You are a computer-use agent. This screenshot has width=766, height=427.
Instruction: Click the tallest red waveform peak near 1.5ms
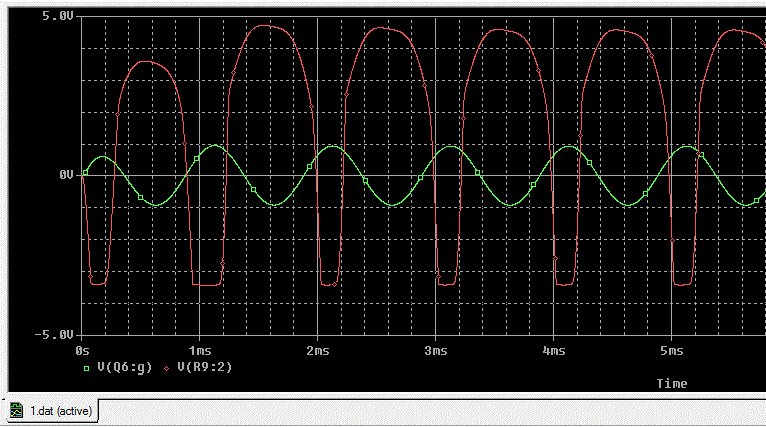[264, 26]
